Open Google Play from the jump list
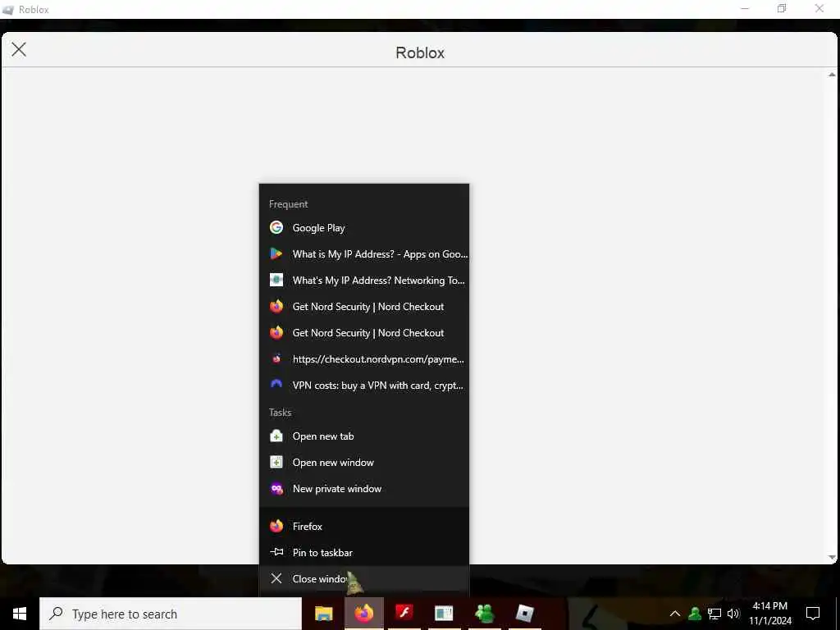The height and width of the screenshot is (630, 840). coord(363,228)
